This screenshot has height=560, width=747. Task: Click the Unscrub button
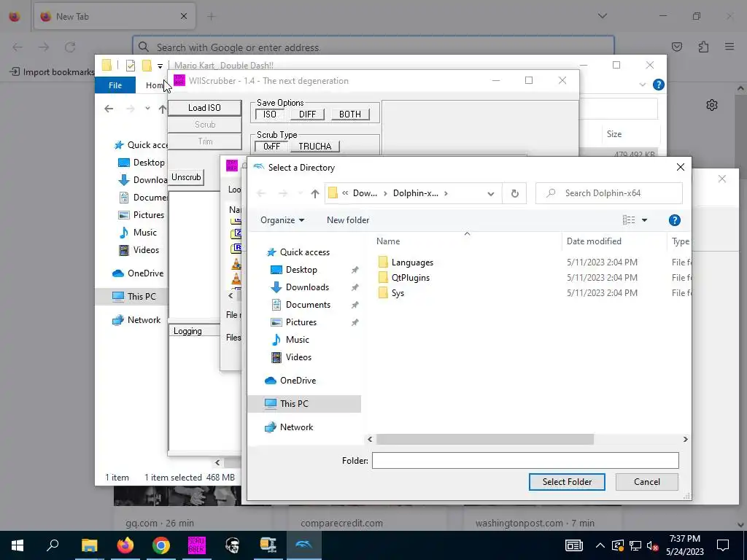tap(186, 177)
